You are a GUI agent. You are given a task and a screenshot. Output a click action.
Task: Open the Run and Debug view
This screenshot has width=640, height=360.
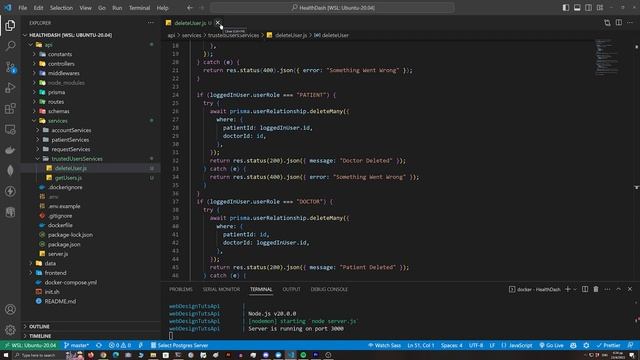10,88
